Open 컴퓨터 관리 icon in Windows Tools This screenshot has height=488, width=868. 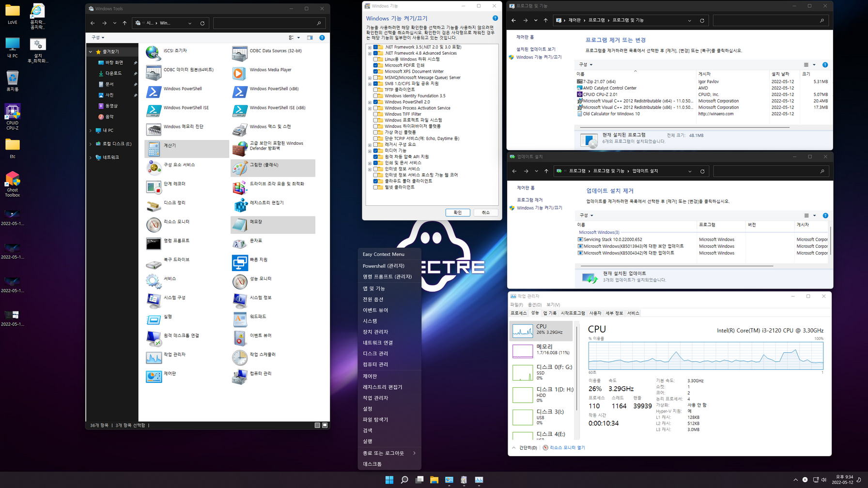tap(239, 376)
